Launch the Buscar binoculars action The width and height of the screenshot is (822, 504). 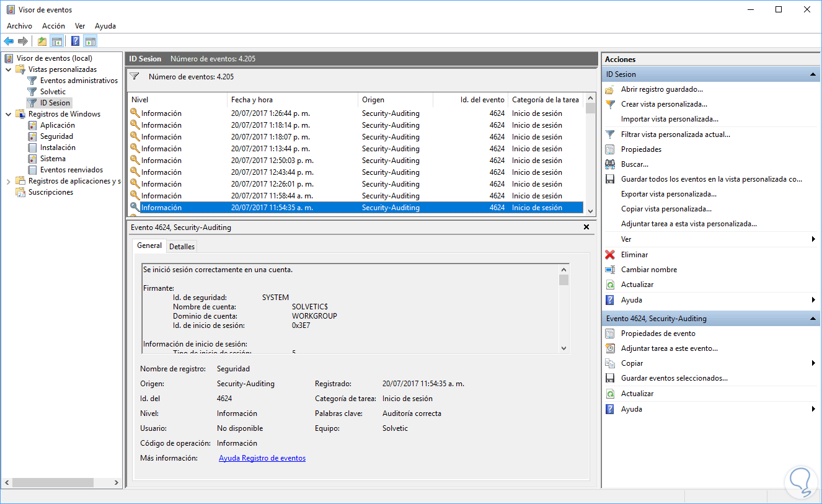(x=635, y=164)
